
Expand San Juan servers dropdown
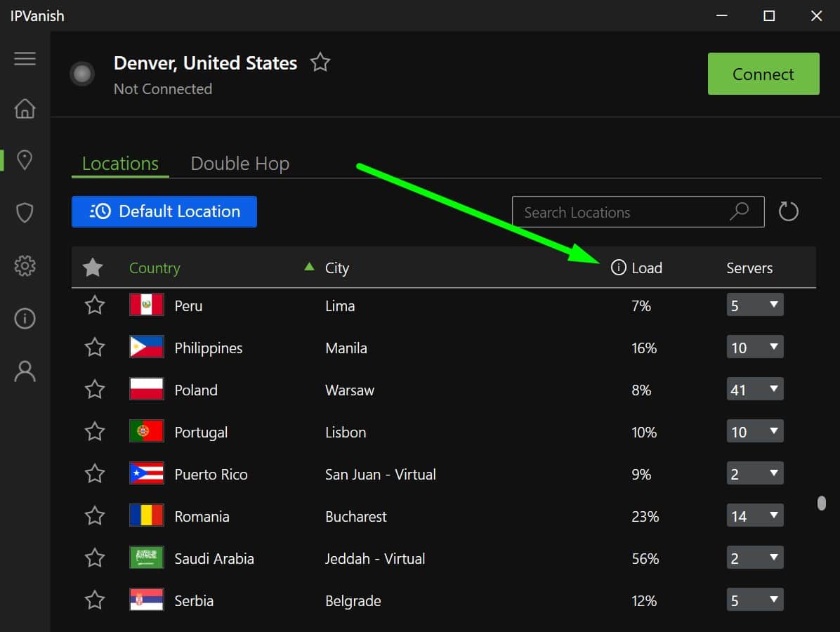755,473
